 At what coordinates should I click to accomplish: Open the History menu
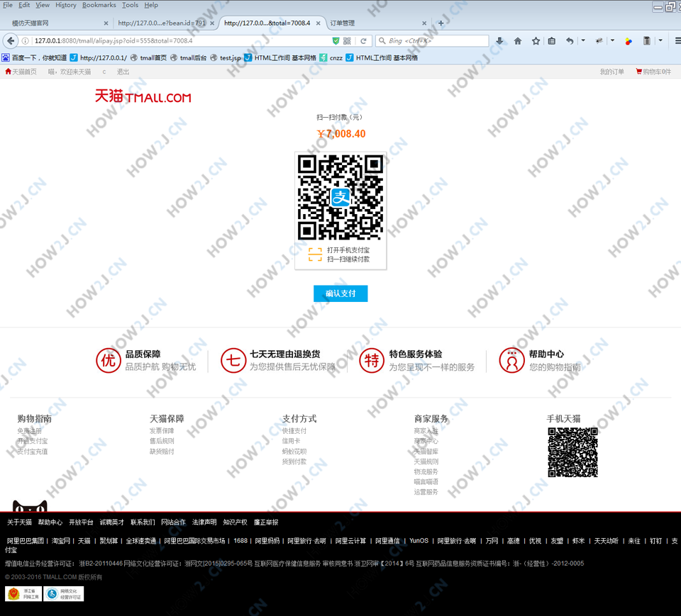click(65, 5)
